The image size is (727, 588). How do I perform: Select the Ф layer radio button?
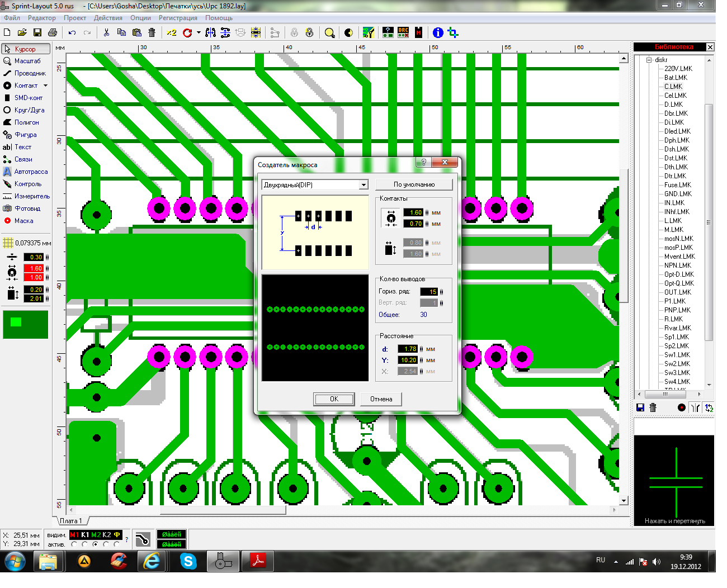point(117,544)
